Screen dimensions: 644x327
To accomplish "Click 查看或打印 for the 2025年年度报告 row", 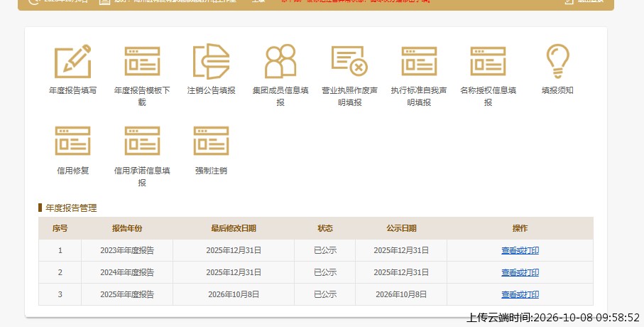I will click(520, 294).
